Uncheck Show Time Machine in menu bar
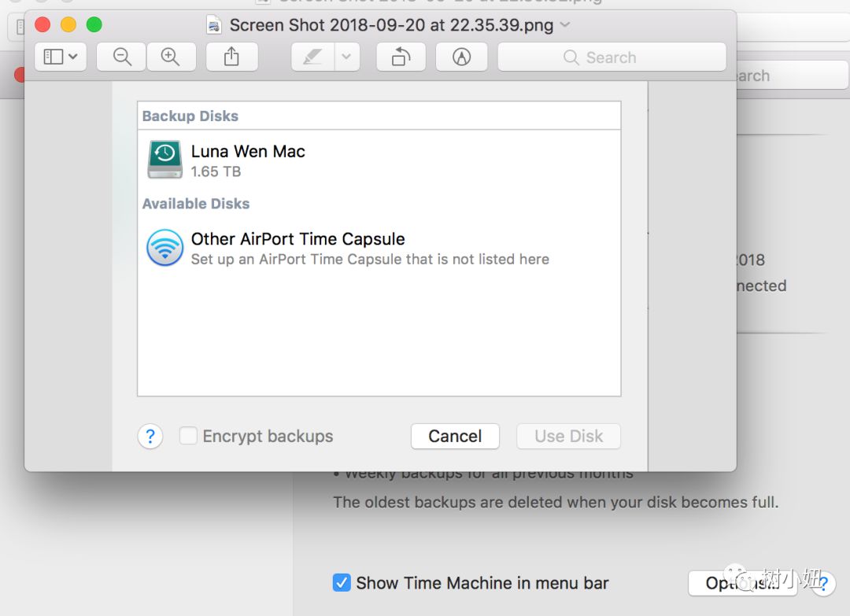 pyautogui.click(x=342, y=583)
